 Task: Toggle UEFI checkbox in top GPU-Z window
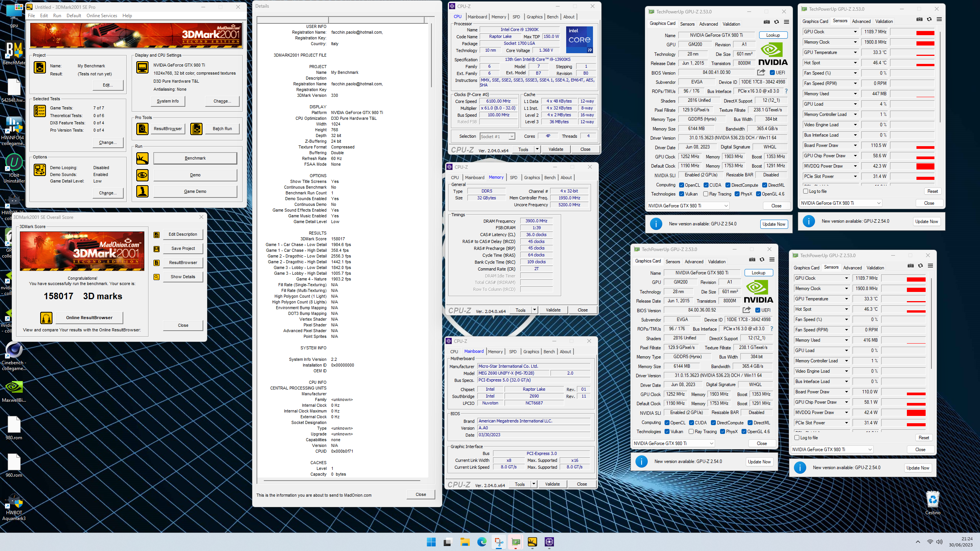coord(772,73)
